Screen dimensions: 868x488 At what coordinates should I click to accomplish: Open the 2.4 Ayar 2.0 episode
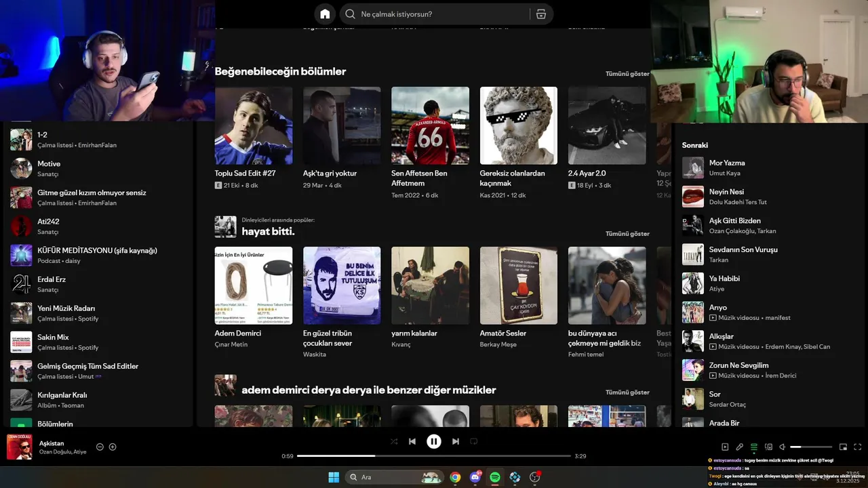[x=607, y=138]
